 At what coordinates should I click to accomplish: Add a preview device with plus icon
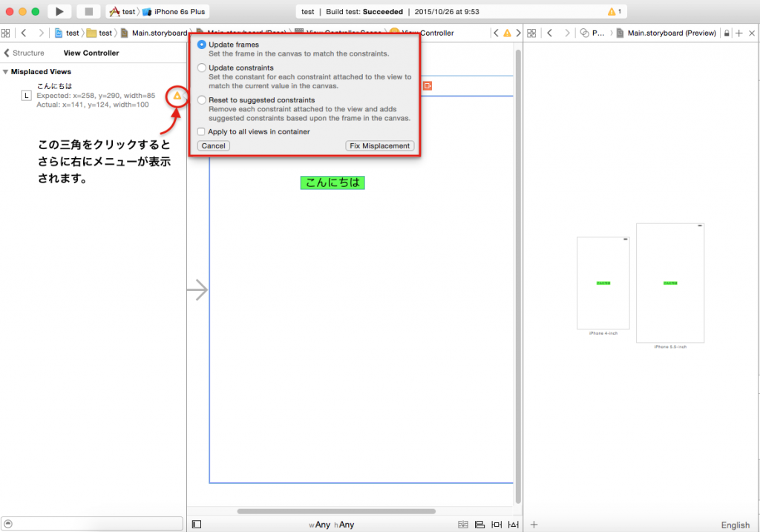tap(534, 525)
